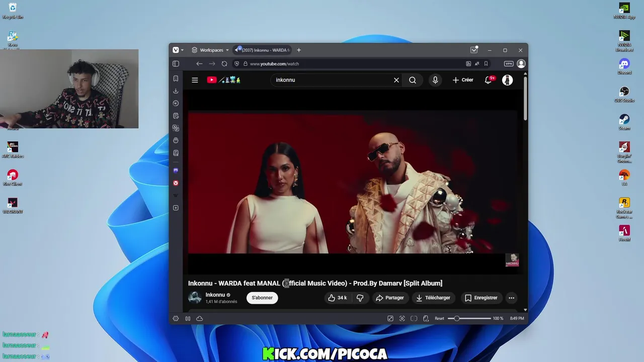Image resolution: width=644 pixels, height=362 pixels.
Task: Open sync cloud status icon
Action: tap(199, 318)
